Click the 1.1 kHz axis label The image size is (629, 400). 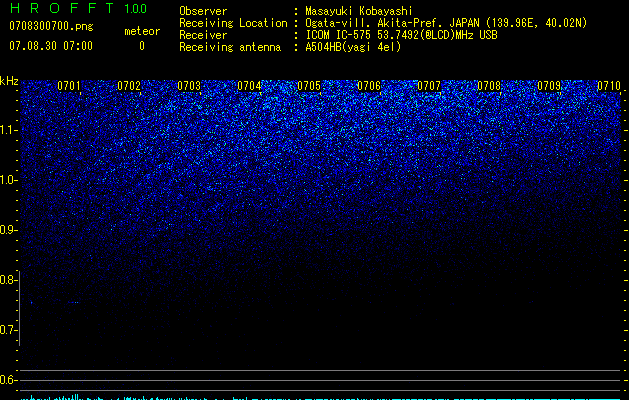point(7,130)
